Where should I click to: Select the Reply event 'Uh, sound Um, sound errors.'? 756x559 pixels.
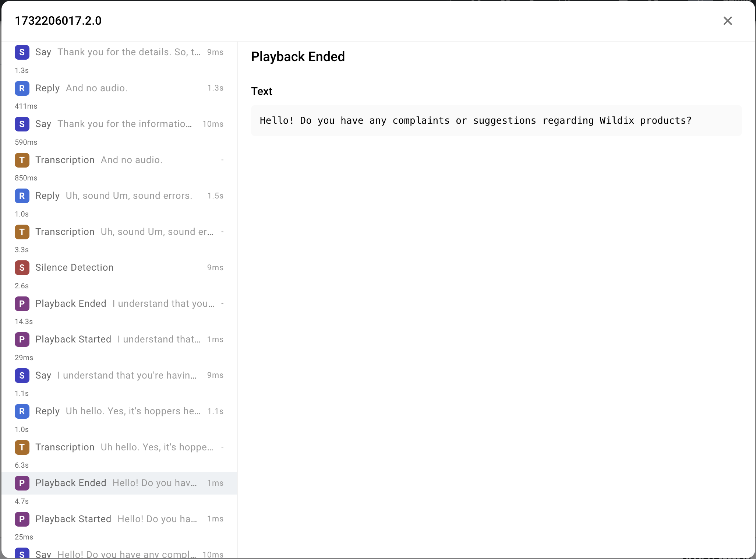point(119,196)
